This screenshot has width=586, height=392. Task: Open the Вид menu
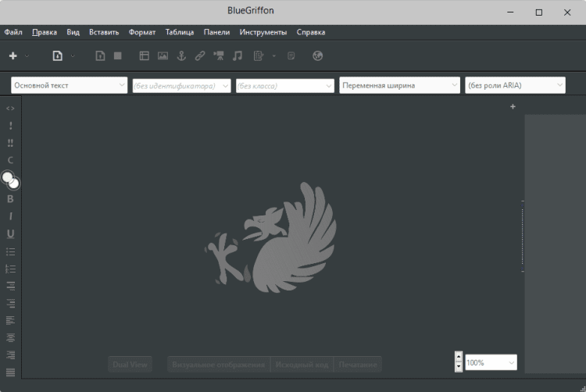point(73,32)
